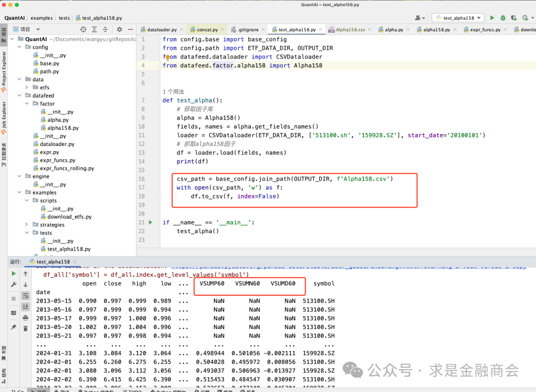Toggle soft-wrap in the Run console
Viewport: 536px width, 392px height.
tap(26, 296)
